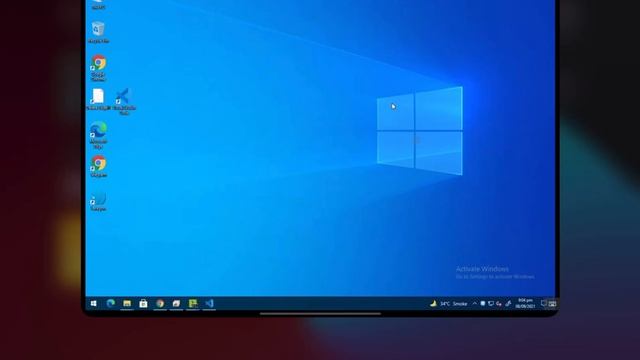
Task: Open the Windows Start menu
Action: pyautogui.click(x=93, y=303)
